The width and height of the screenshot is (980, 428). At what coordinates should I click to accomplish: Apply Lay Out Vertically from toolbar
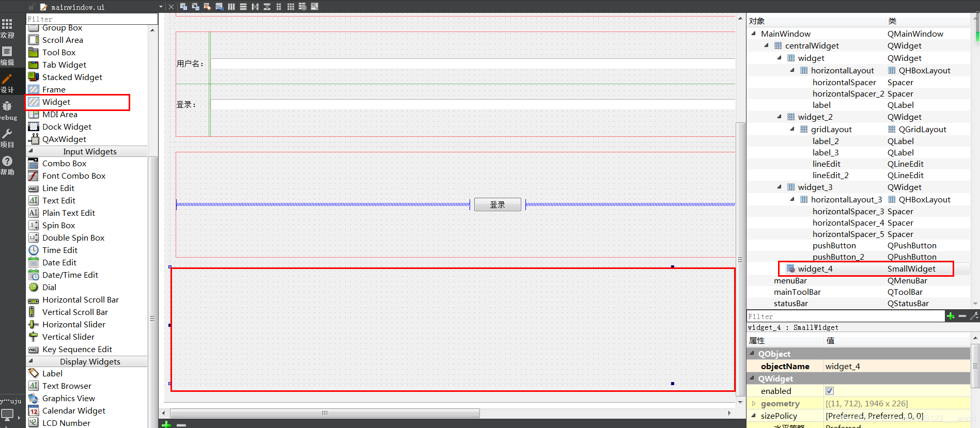point(243,7)
